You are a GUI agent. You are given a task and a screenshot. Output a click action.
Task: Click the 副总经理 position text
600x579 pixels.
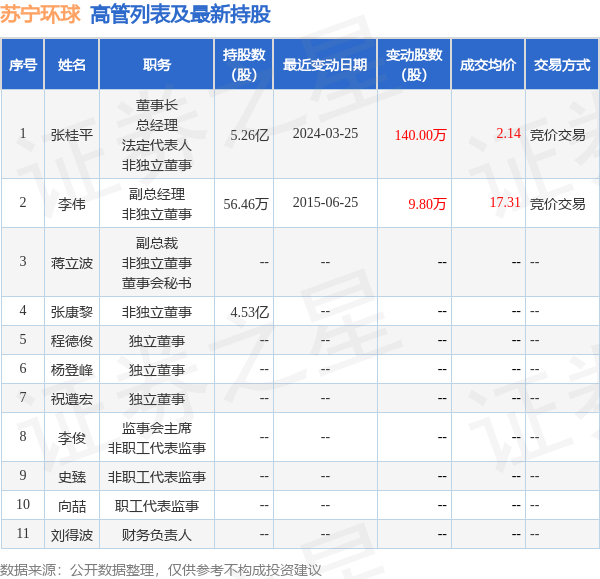[157, 194]
